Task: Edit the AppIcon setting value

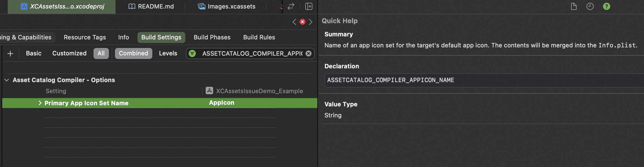Action: 221,103
